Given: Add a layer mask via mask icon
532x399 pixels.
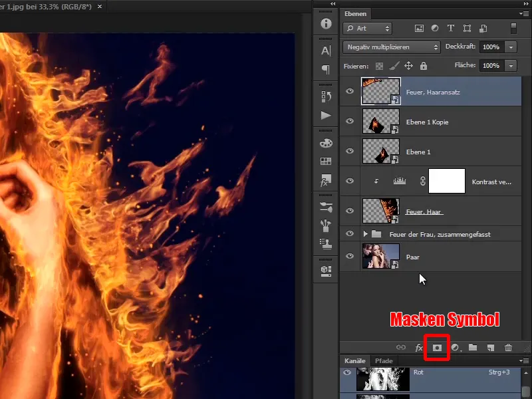Looking at the screenshot, I should click(437, 347).
